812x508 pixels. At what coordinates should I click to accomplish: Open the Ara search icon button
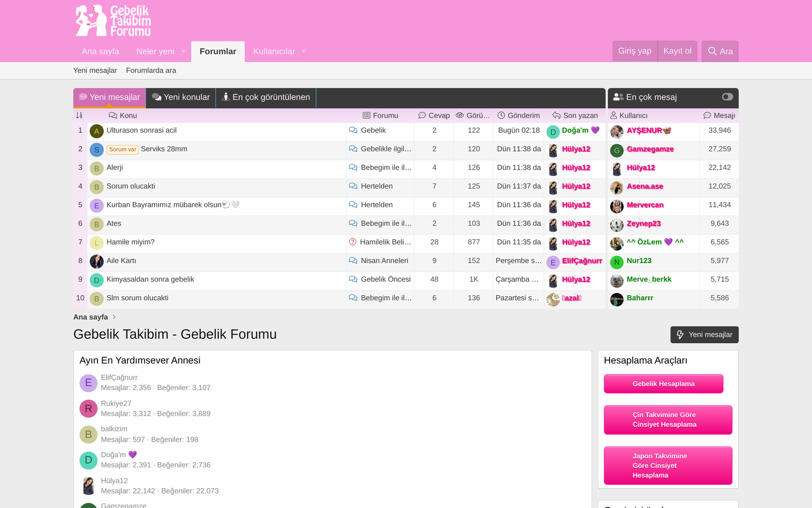pos(720,51)
